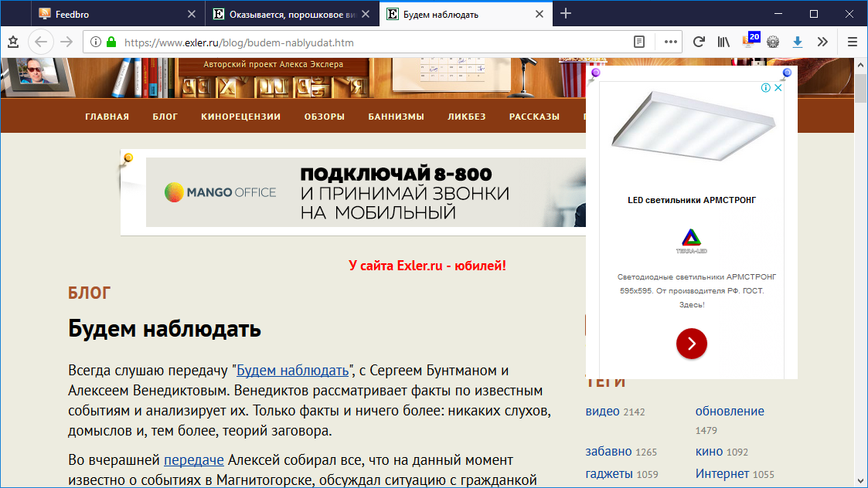
Task: Click the gear extension icon in toolbar
Action: [773, 42]
